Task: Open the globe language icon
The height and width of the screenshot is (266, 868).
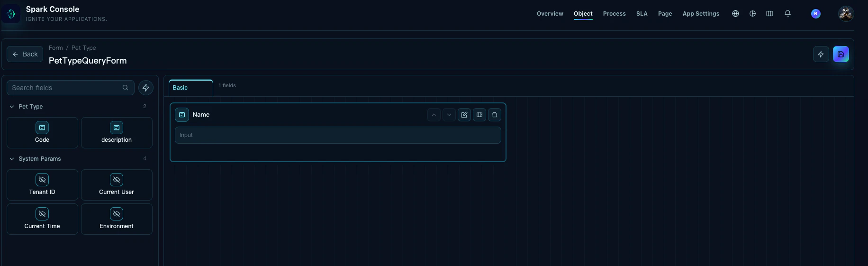Action: pos(735,14)
